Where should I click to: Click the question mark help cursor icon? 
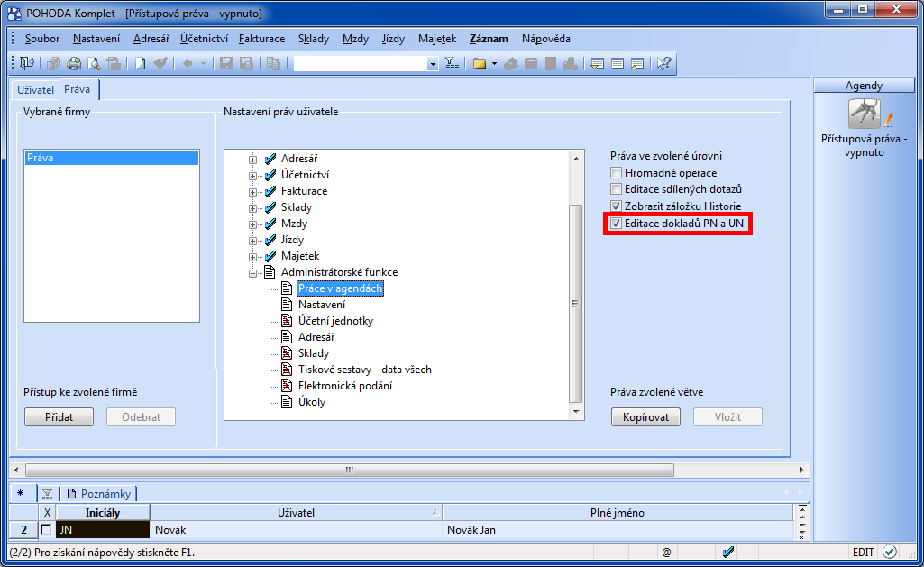(x=664, y=63)
